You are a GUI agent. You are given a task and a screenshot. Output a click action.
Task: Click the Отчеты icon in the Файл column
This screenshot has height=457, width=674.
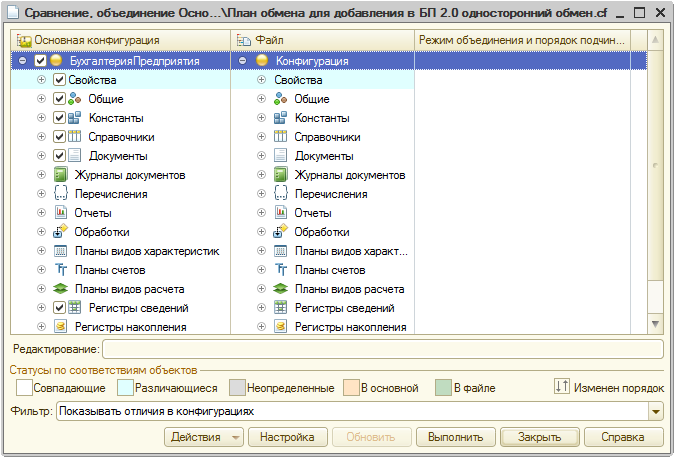tap(280, 213)
